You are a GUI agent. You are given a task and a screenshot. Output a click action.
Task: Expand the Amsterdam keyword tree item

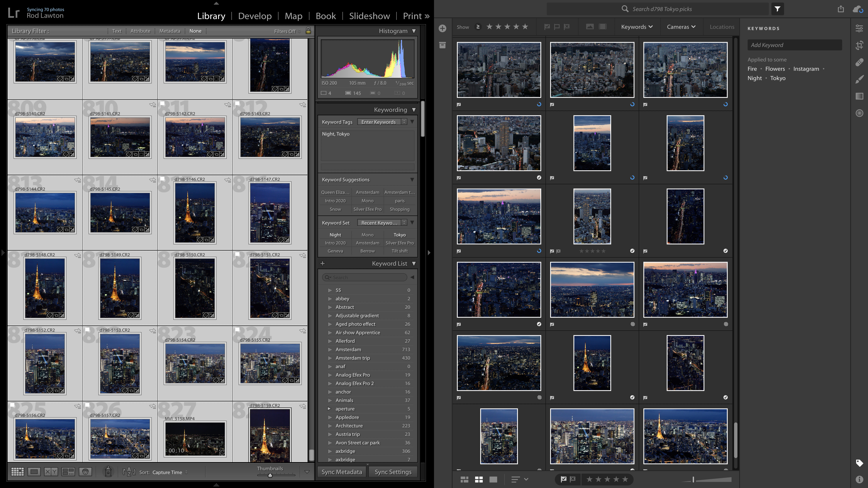[x=330, y=349]
